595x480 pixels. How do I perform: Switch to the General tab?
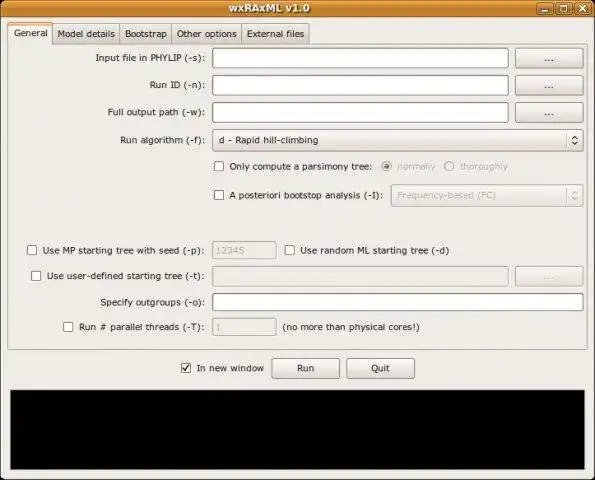[x=30, y=33]
